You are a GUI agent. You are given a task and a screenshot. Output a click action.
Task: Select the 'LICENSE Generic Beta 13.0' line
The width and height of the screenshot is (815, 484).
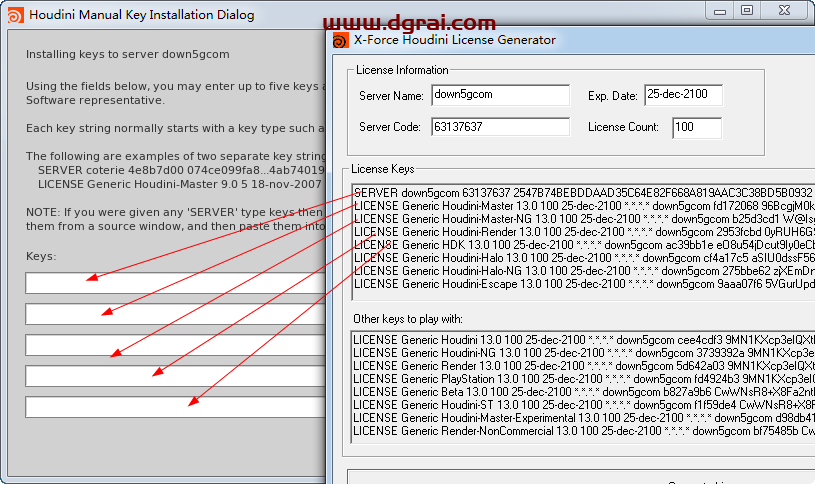click(x=584, y=392)
